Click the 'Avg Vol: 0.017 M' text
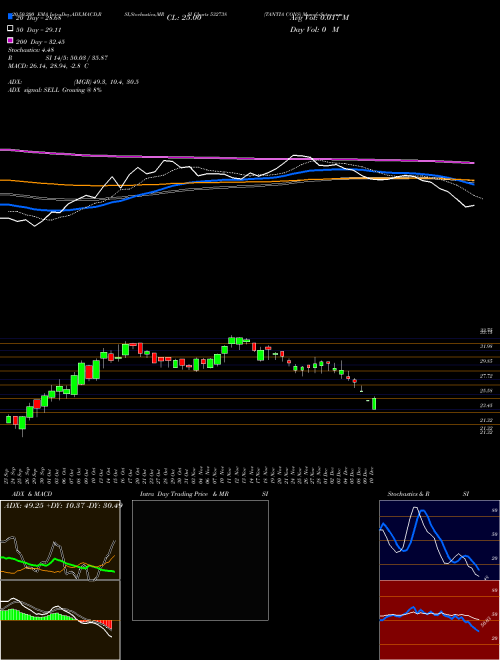Viewport: 500px width, 660px height. 319,18
